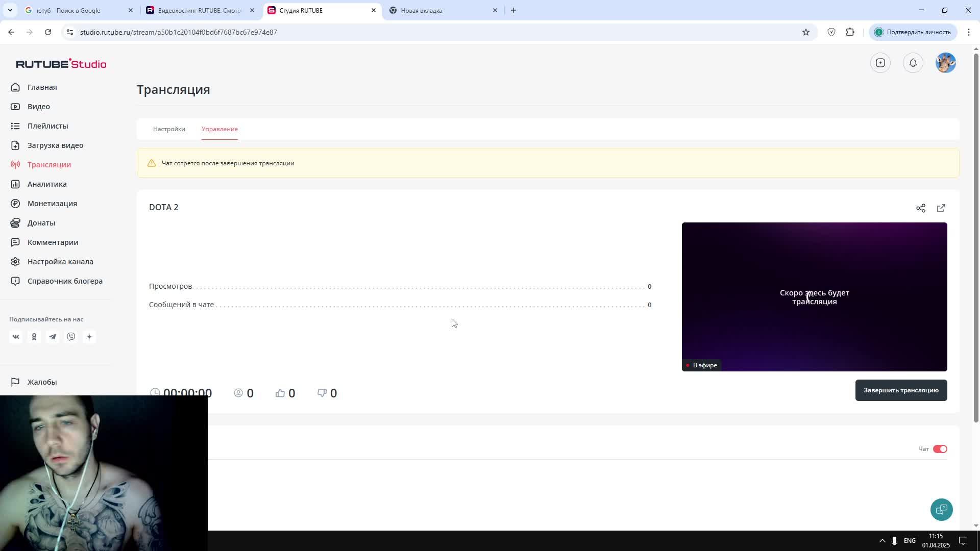Click the Завершить трансляцию button
980x551 pixels.
(900, 390)
